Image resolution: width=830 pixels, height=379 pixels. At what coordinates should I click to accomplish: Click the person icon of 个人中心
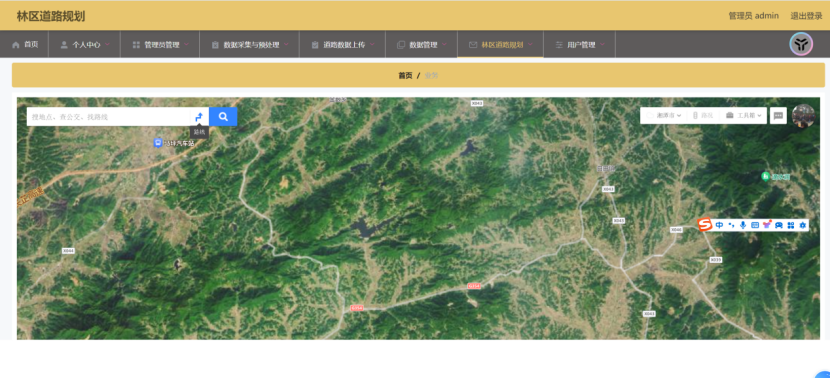coord(64,45)
